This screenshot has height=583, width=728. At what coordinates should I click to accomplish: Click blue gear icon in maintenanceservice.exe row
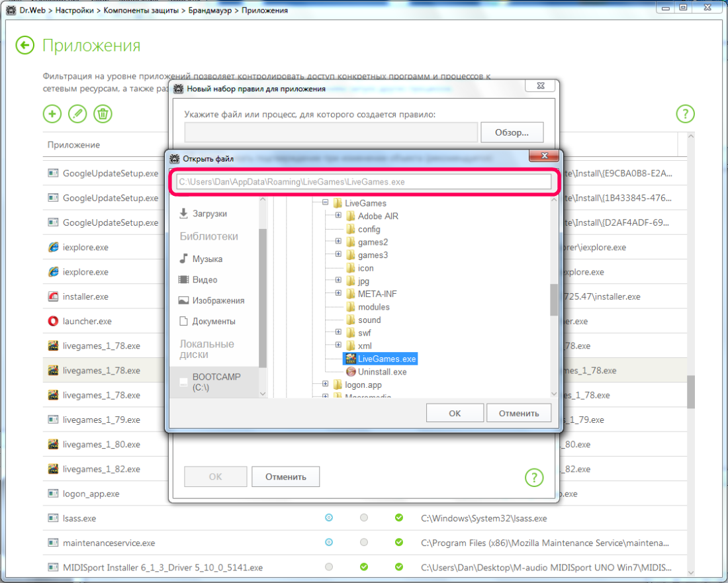click(329, 542)
